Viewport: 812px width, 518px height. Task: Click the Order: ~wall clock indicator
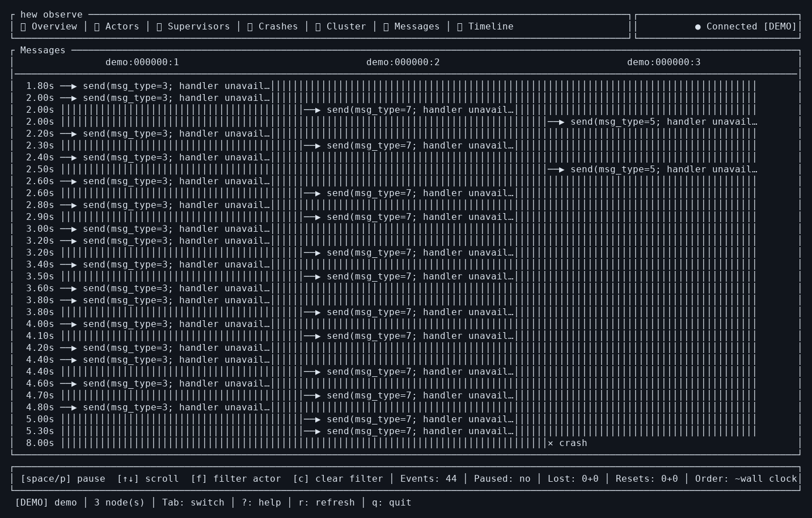(746, 479)
